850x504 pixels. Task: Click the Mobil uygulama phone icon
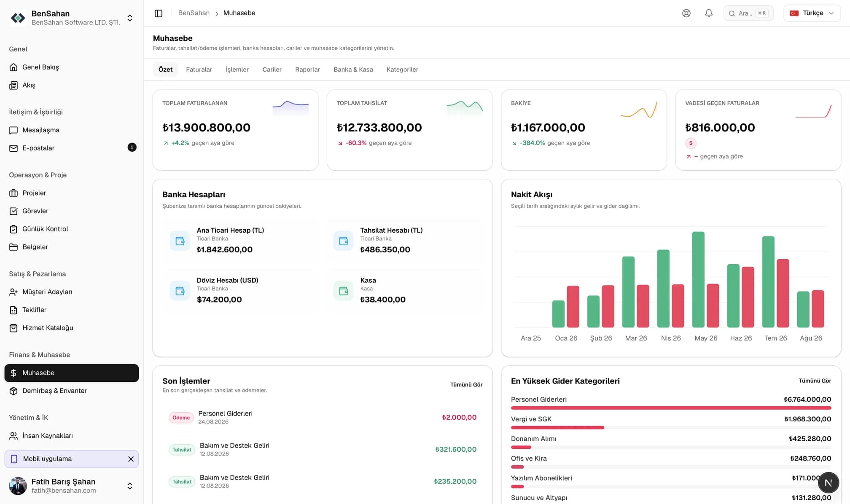tap(14, 459)
